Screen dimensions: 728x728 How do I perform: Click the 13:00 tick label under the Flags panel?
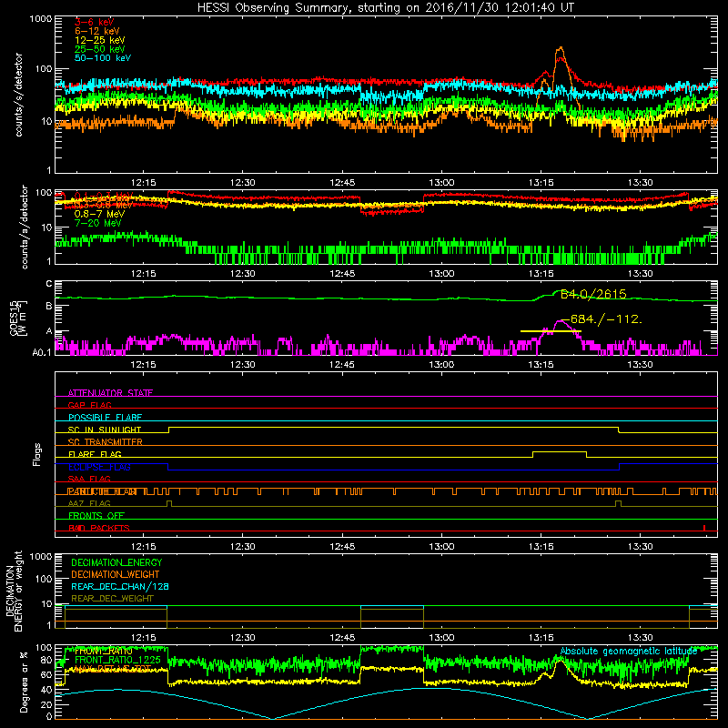point(441,547)
